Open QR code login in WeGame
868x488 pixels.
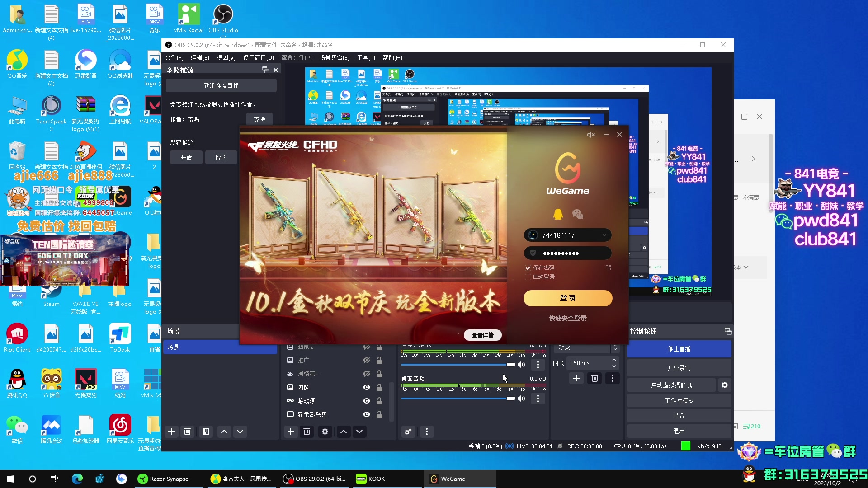608,268
